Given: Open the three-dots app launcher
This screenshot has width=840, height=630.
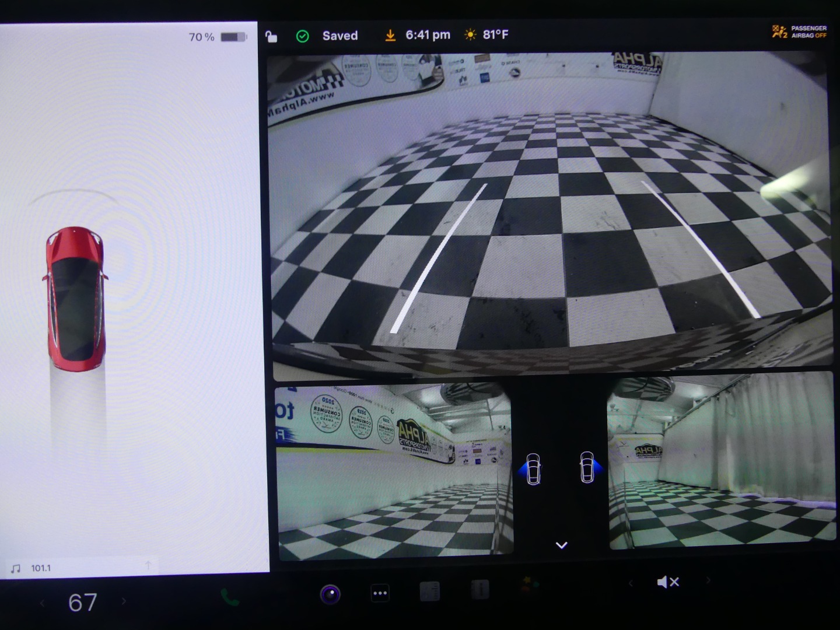Looking at the screenshot, I should tap(380, 594).
